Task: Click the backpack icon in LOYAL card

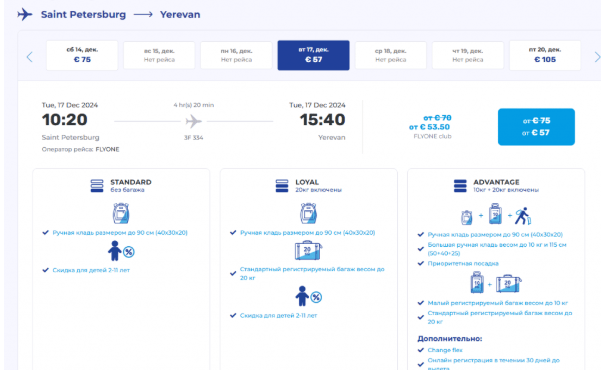Action: [309, 213]
